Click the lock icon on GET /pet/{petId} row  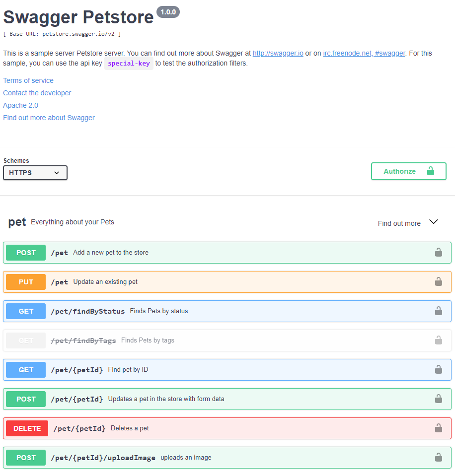tap(438, 369)
